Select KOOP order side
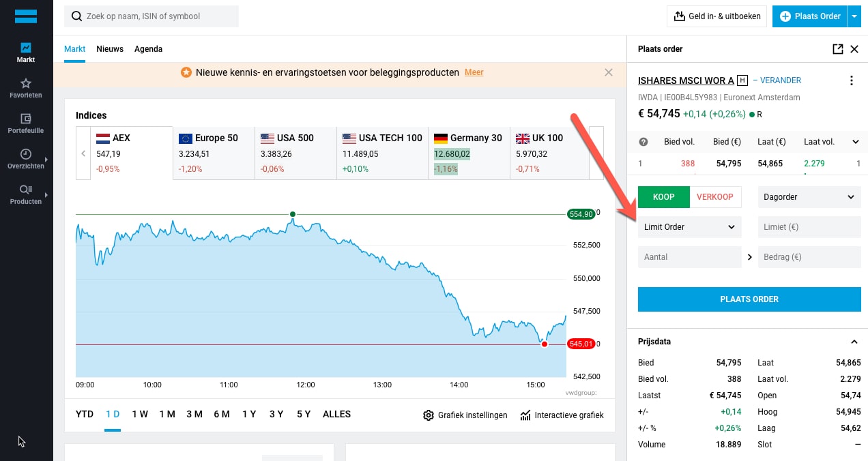This screenshot has width=868, height=461. coord(663,197)
